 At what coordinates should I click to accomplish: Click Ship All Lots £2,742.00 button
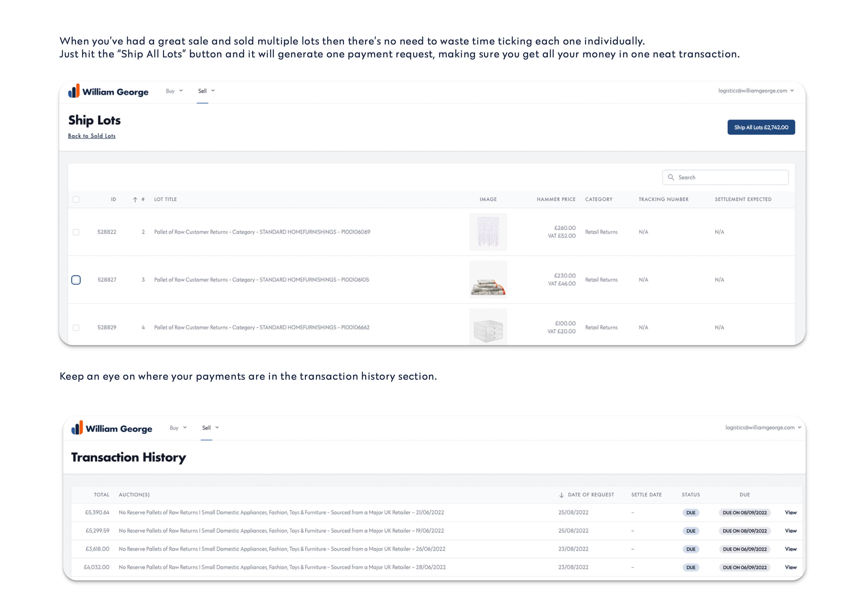(x=761, y=127)
